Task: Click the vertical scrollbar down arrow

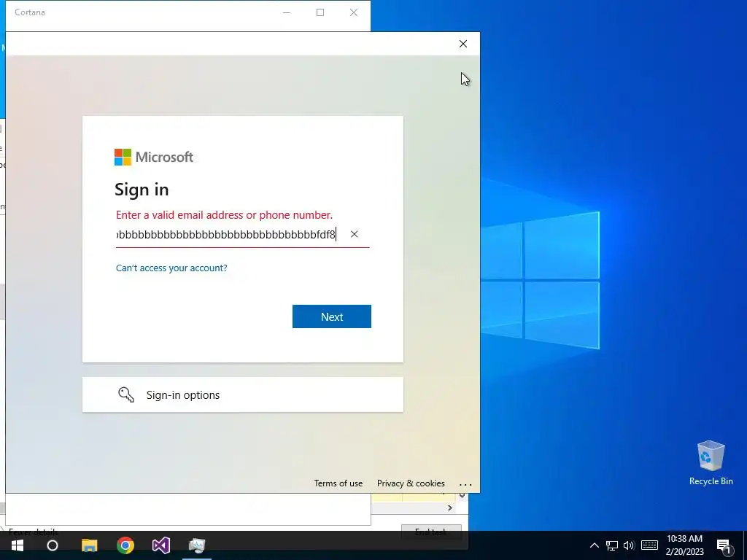Action: click(x=462, y=496)
